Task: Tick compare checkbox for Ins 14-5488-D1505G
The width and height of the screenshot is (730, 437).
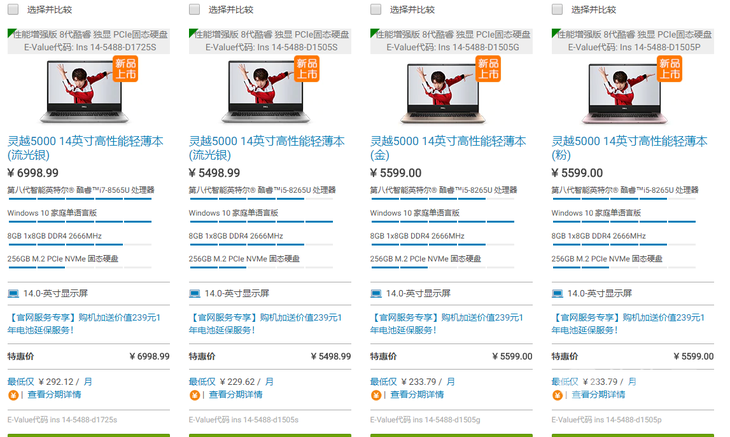Action: (x=376, y=9)
